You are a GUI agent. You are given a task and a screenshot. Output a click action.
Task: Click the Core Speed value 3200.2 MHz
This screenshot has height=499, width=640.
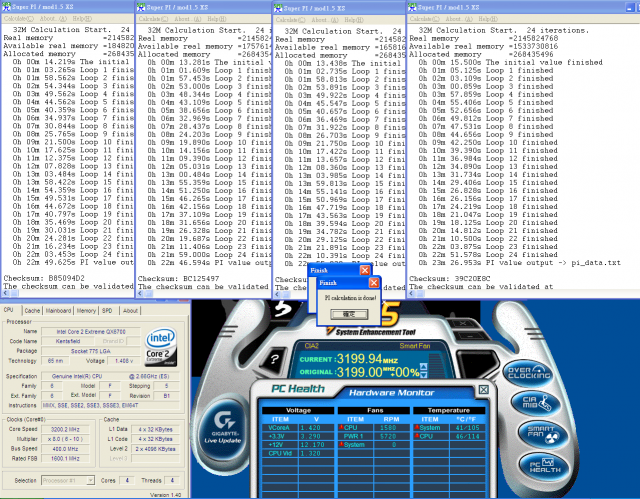coord(65,429)
